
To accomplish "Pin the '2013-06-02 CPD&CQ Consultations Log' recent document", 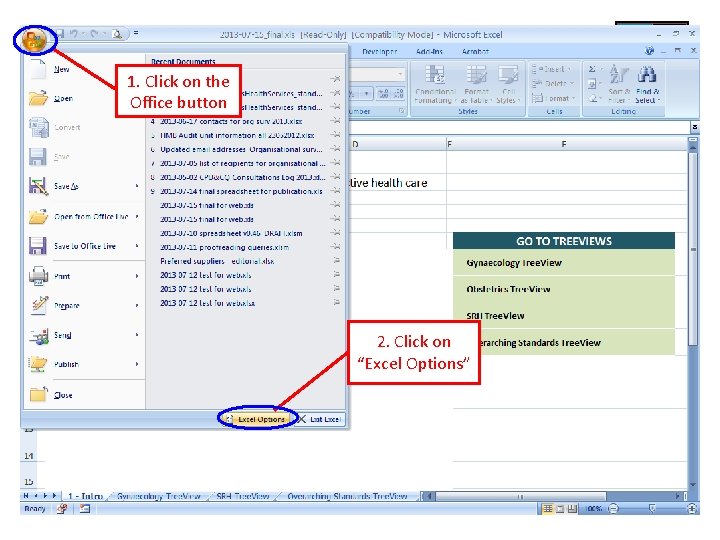I will (x=336, y=177).
